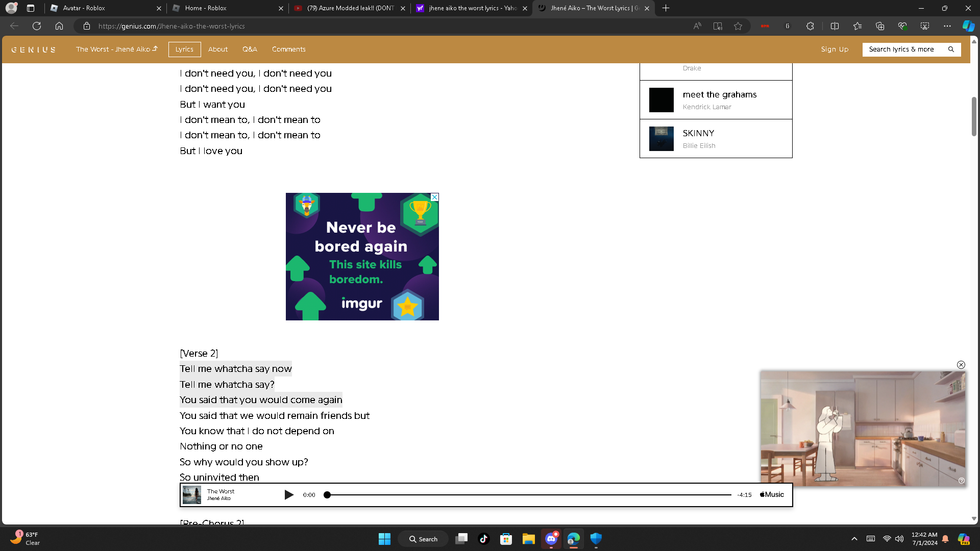View site information lock icon

click(87, 26)
